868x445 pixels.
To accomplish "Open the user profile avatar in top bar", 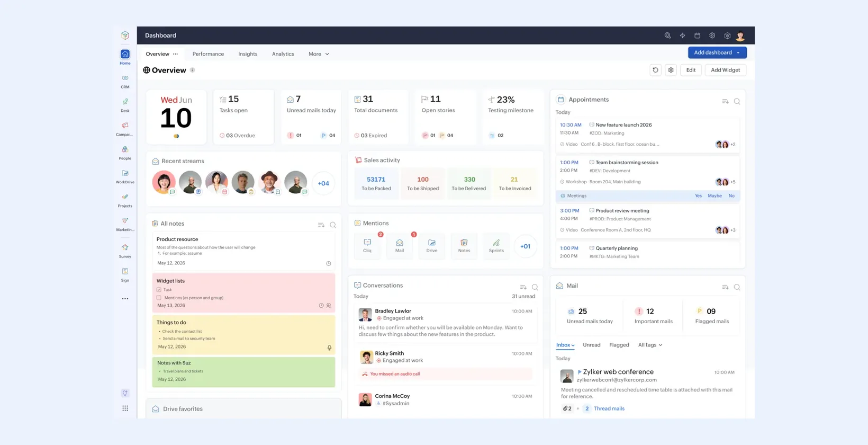I will [x=740, y=35].
